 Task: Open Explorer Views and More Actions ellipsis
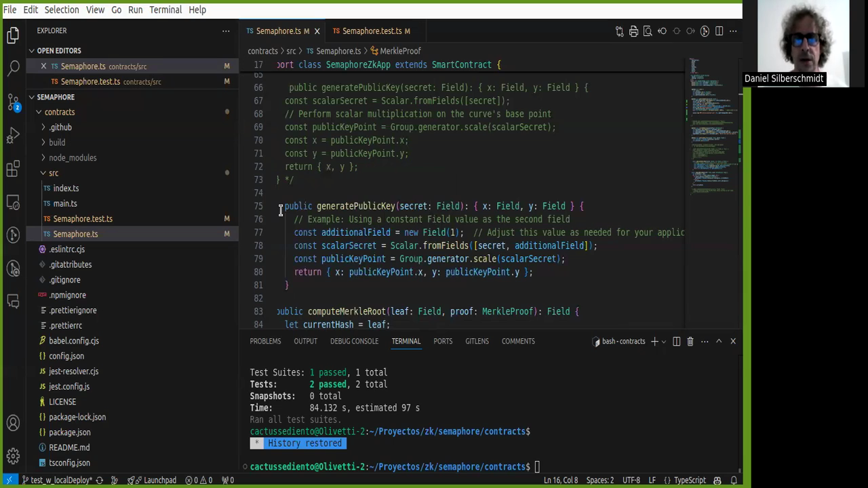226,31
